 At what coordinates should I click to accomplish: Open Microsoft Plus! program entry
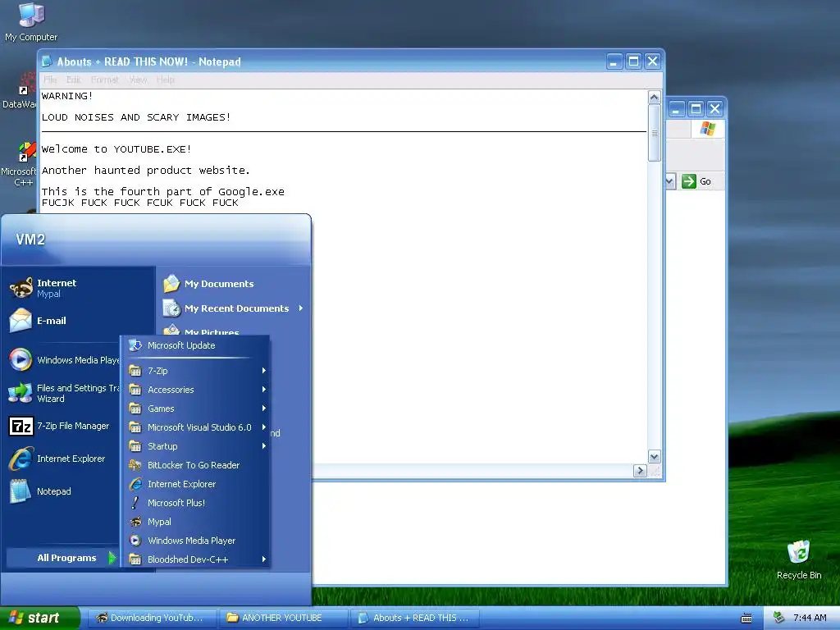[195, 503]
